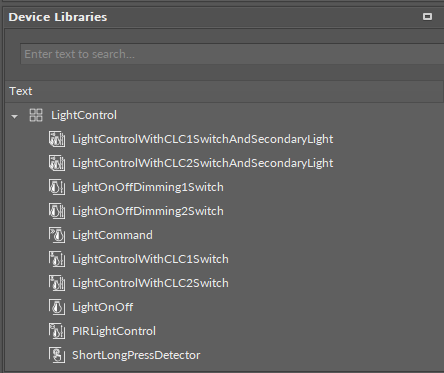444x373 pixels.
Task: Click the LightCommand component icon
Action: coord(57,235)
